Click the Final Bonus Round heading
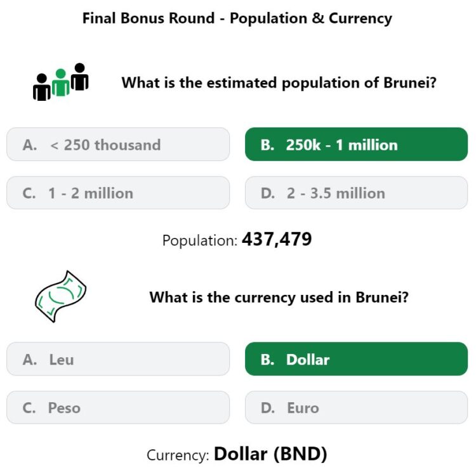The height and width of the screenshot is (470, 476). pos(237,18)
